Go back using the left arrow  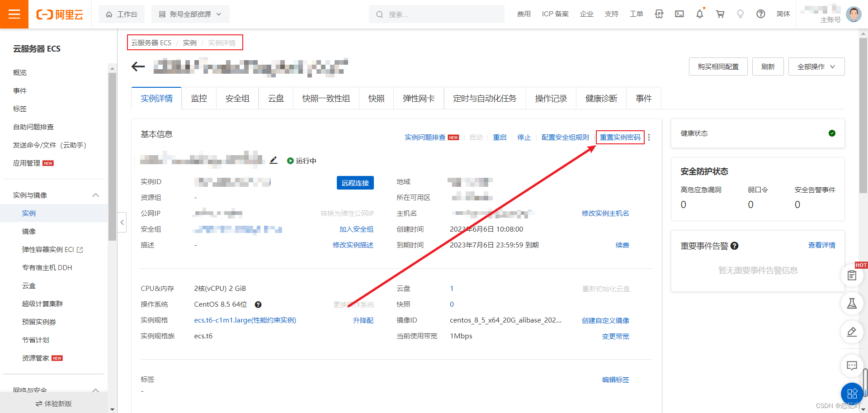138,67
